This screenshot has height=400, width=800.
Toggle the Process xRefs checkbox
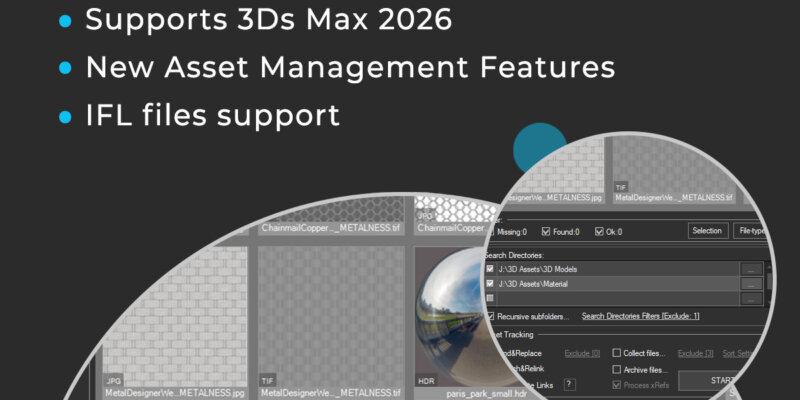[x=616, y=385]
